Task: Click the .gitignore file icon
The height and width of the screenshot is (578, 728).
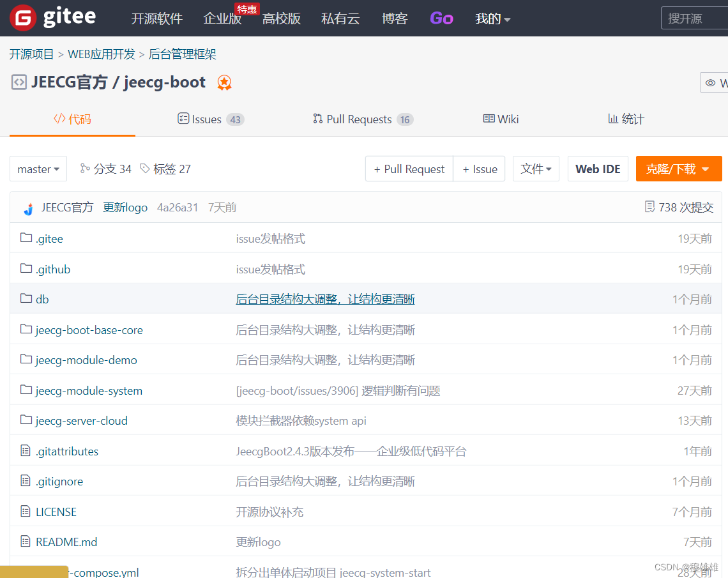Action: [26, 480]
